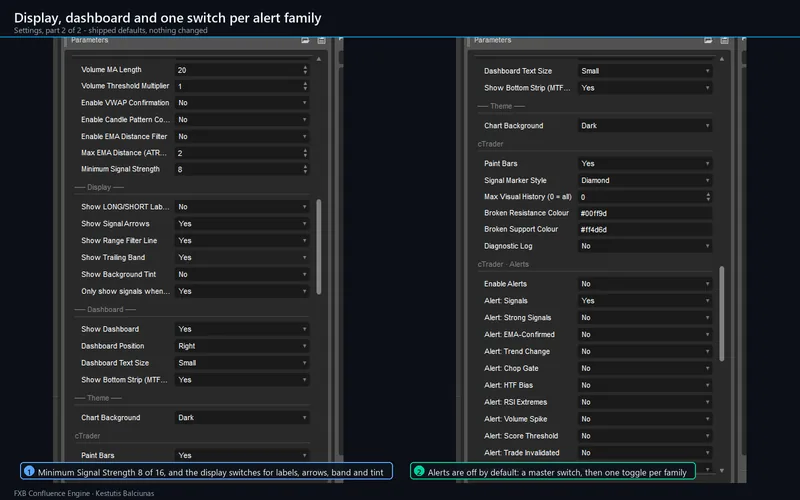Viewport: 800px width, 500px height.
Task: Open the Alert: Trade Invalidated dropdown
Action: [645, 453]
